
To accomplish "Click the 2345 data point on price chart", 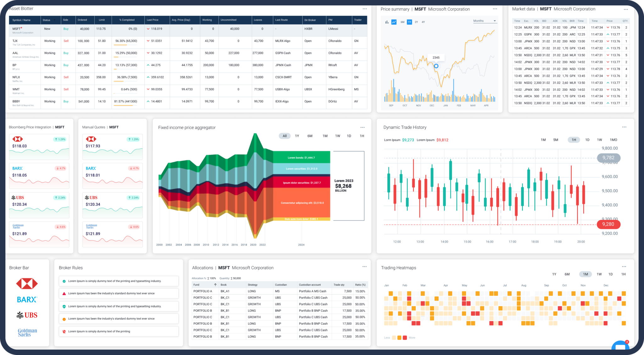I will (436, 66).
